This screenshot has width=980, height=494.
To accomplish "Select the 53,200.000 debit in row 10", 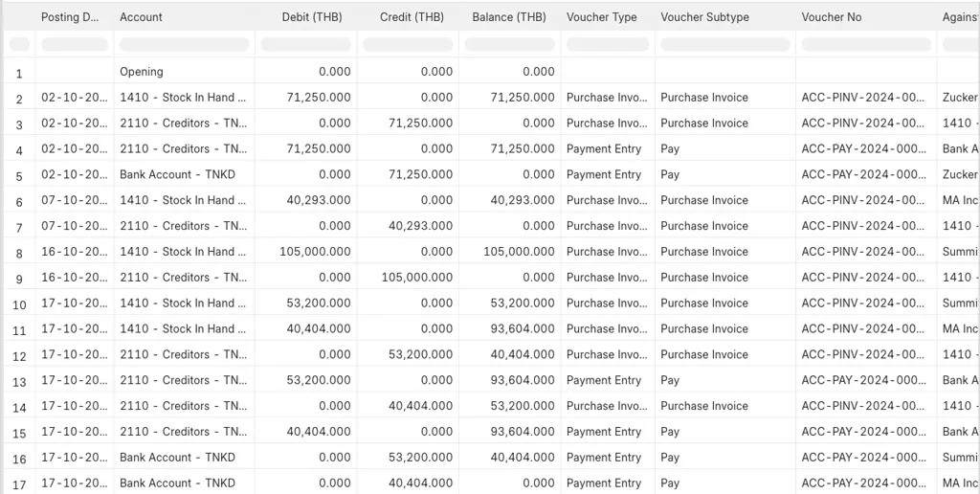I will pyautogui.click(x=319, y=302).
